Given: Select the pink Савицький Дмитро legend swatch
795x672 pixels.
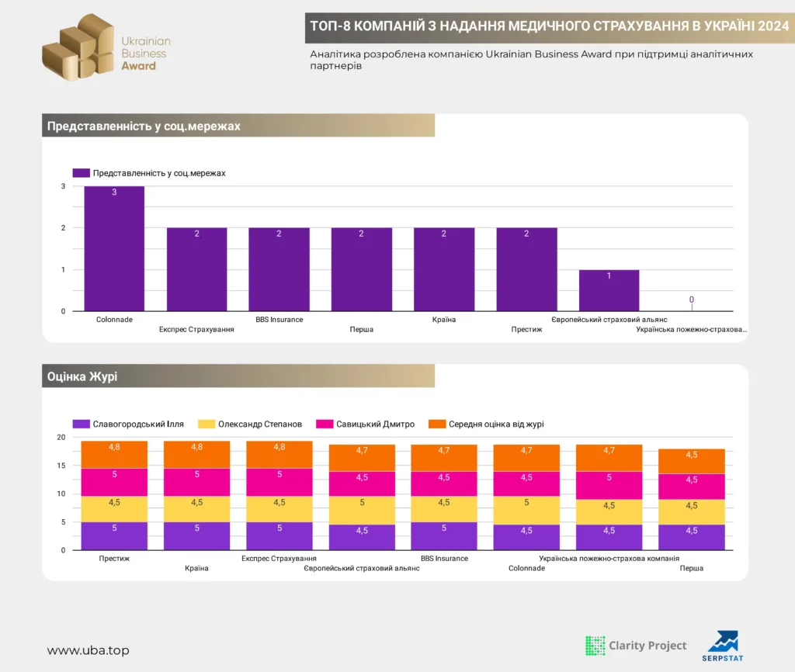Looking at the screenshot, I should [x=325, y=424].
